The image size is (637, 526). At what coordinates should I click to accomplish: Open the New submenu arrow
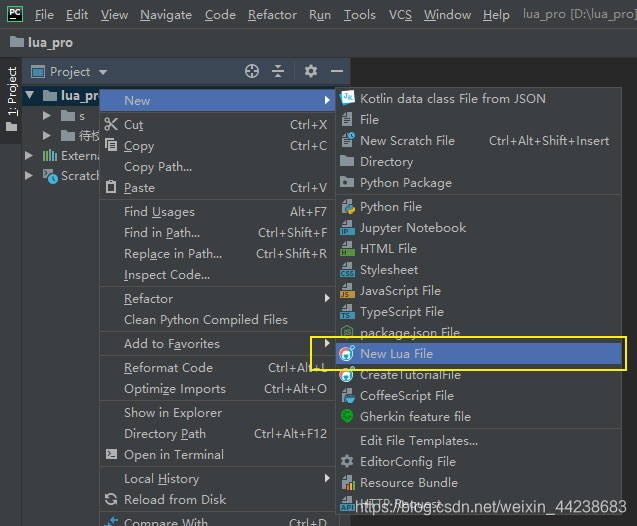(x=327, y=100)
